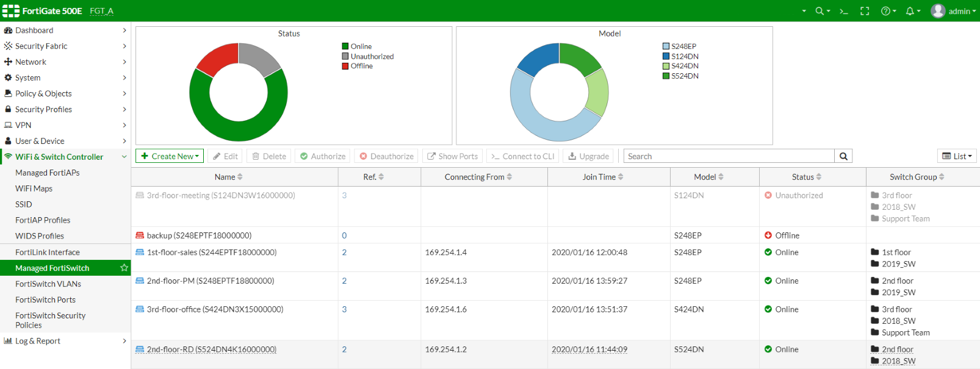Image resolution: width=980 pixels, height=369 pixels.
Task: Open WiFi Maps page
Action: (34, 188)
